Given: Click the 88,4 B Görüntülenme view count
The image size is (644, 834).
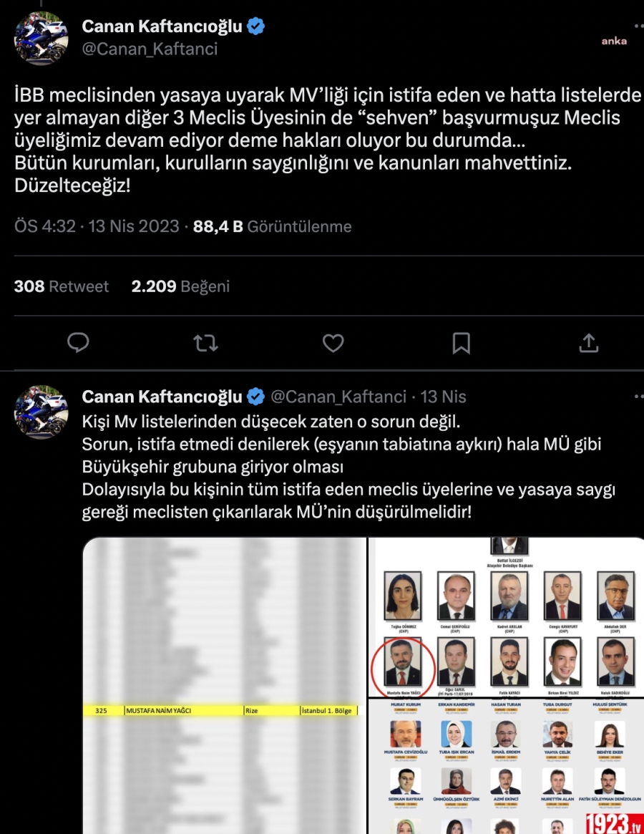Looking at the screenshot, I should click(273, 227).
